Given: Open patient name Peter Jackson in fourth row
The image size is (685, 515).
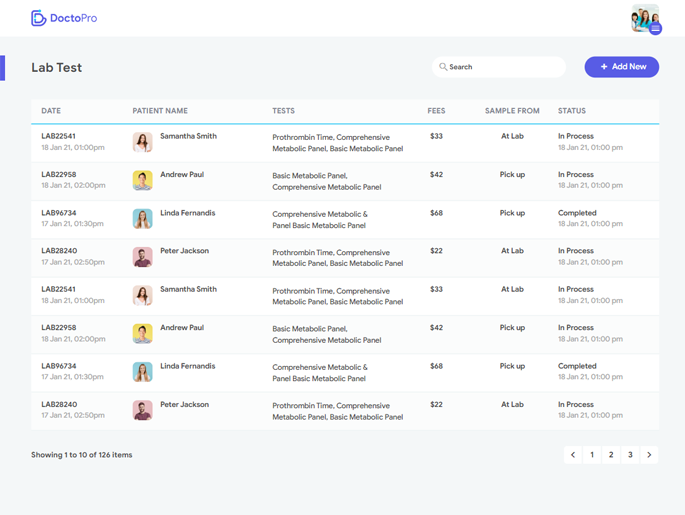Looking at the screenshot, I should [x=184, y=251].
